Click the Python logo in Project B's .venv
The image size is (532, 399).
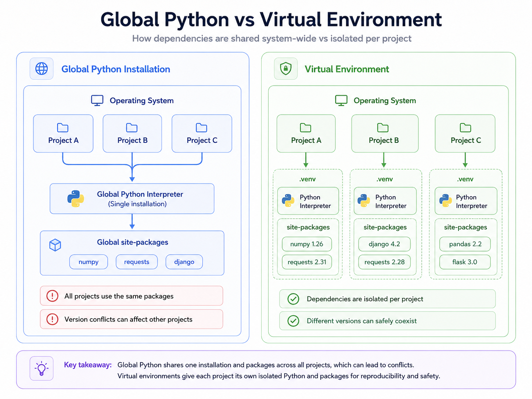[x=364, y=201]
